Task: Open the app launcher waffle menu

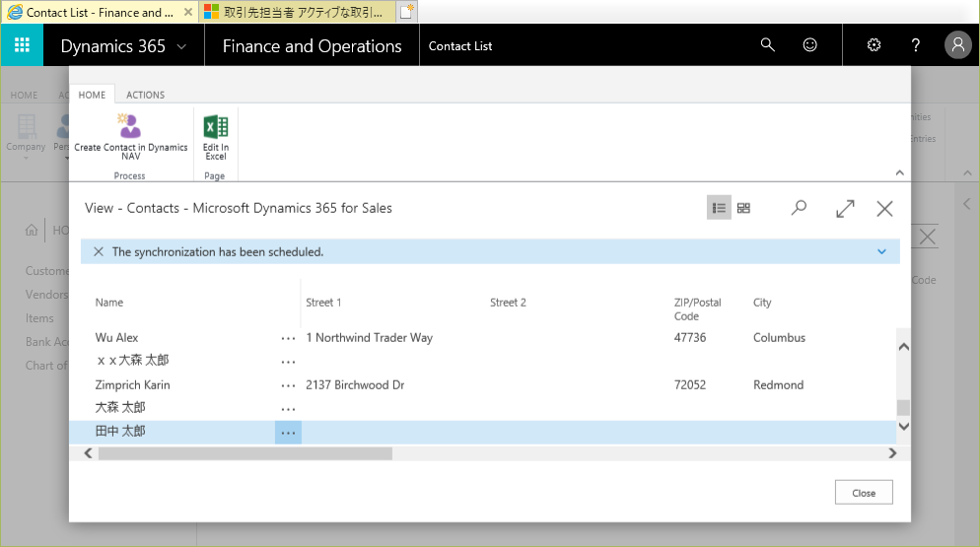Action: coord(22,45)
